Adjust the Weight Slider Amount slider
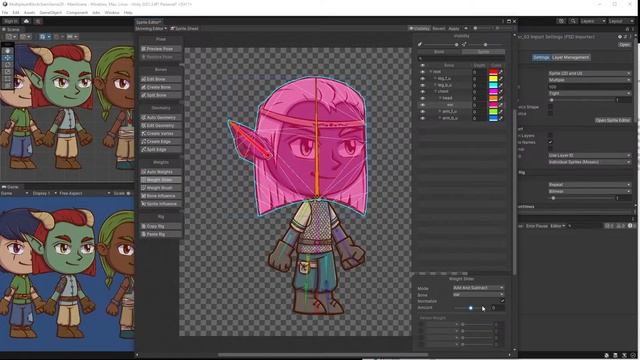Viewport: 640px width, 360px height. (471, 308)
